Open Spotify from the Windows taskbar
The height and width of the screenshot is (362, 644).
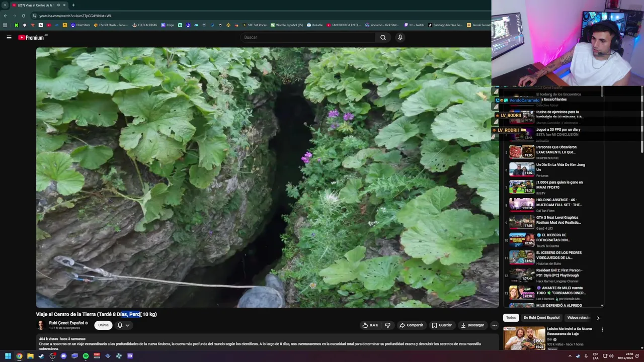click(86, 356)
